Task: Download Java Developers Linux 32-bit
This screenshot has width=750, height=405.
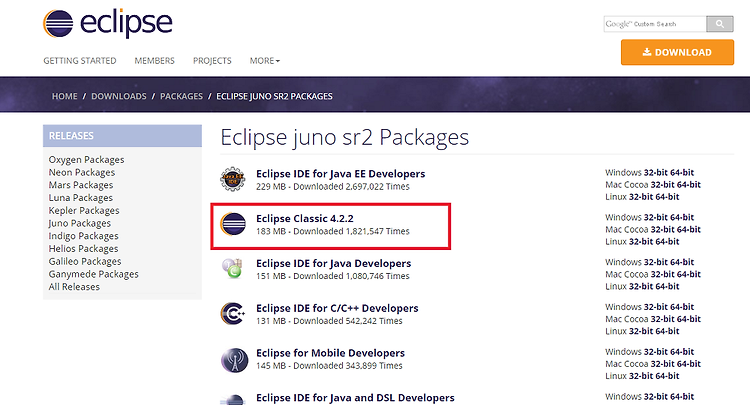Action: coord(641,286)
